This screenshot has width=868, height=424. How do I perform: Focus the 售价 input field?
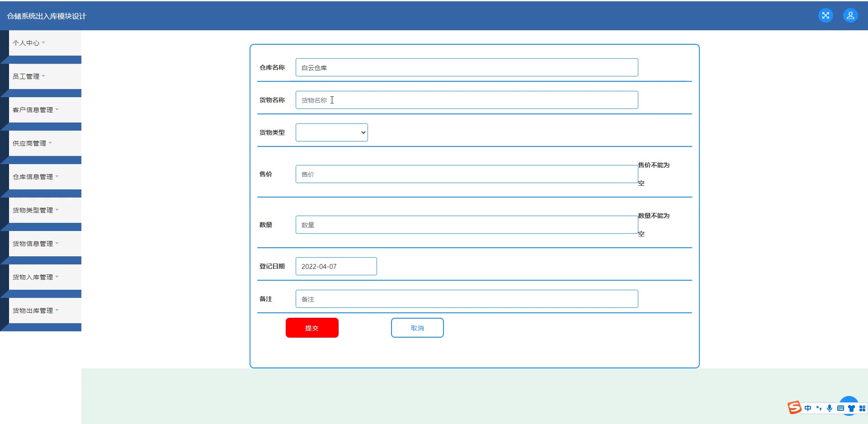pyautogui.click(x=467, y=174)
